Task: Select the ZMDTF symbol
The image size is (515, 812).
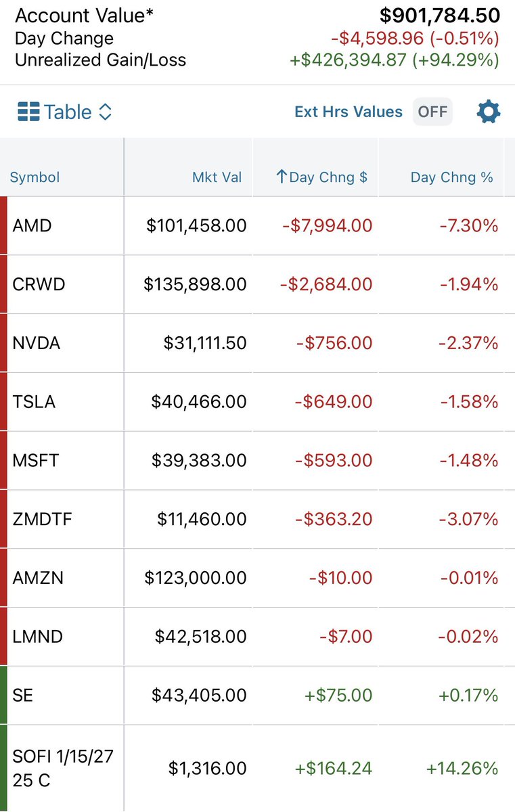Action: pos(42,519)
